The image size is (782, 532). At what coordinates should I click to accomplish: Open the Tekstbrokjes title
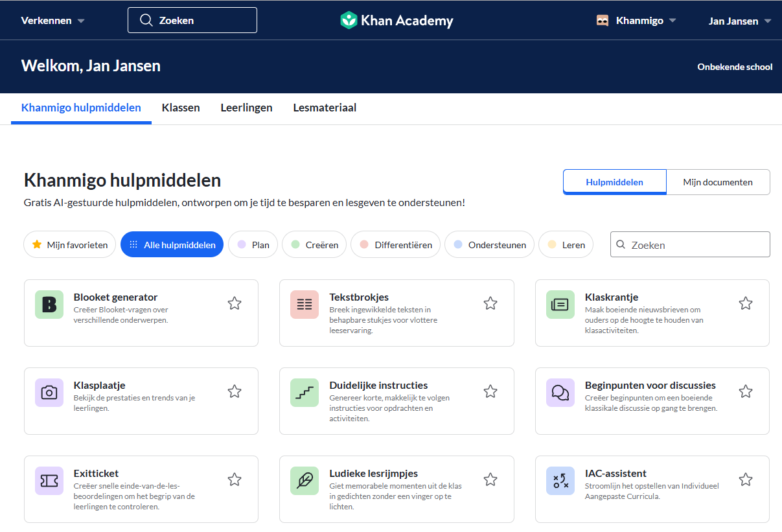click(359, 297)
